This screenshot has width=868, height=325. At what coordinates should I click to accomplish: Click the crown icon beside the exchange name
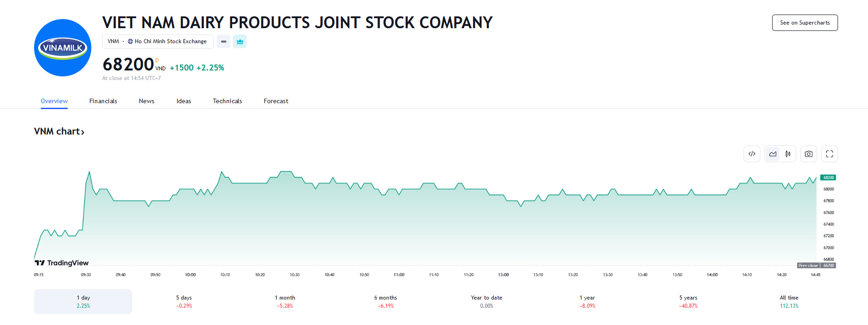(240, 41)
